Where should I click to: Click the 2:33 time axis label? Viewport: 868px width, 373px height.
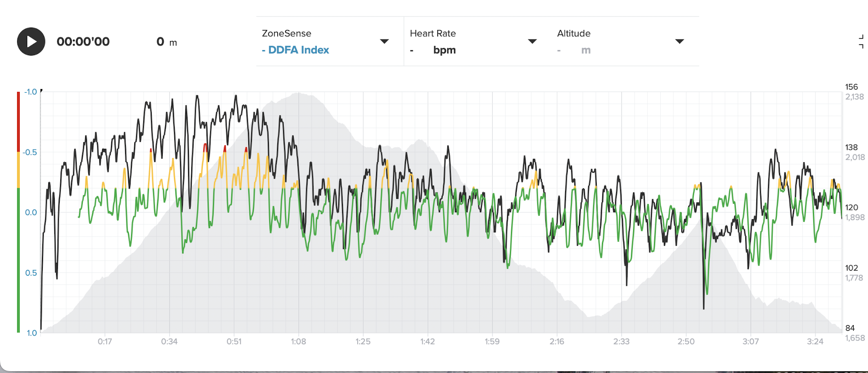coord(622,341)
